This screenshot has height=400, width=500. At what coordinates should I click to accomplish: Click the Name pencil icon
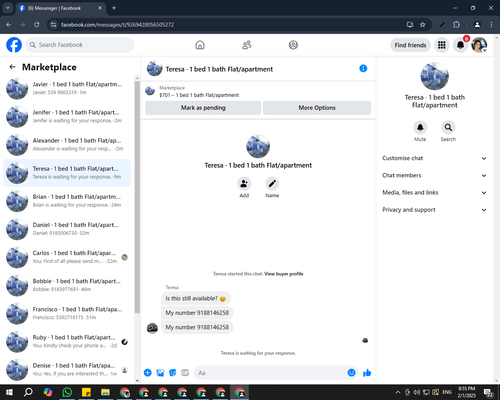272,184
